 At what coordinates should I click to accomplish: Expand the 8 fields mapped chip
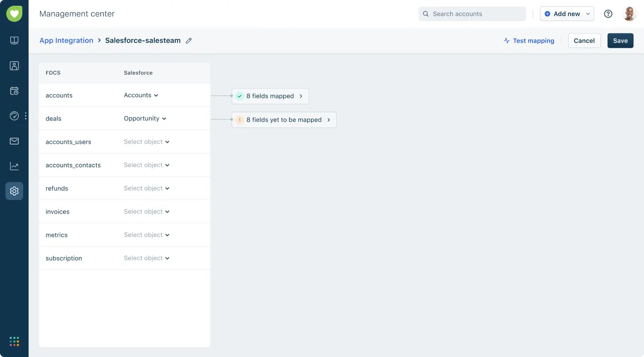point(270,96)
